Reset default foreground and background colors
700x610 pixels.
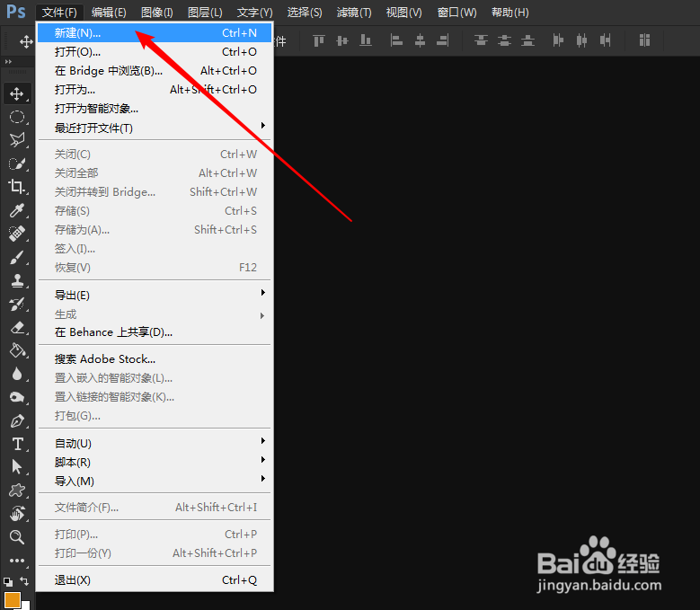click(8, 581)
